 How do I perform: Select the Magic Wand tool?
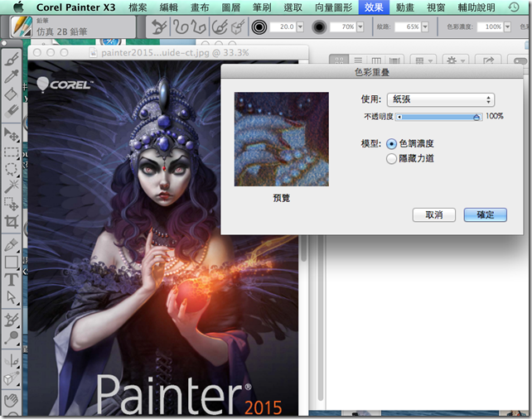(12, 186)
